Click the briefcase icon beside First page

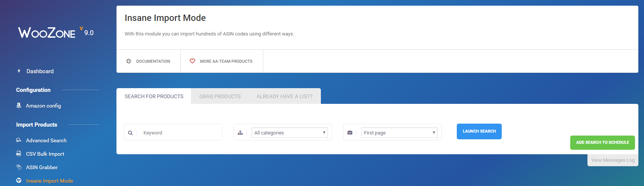(350, 133)
